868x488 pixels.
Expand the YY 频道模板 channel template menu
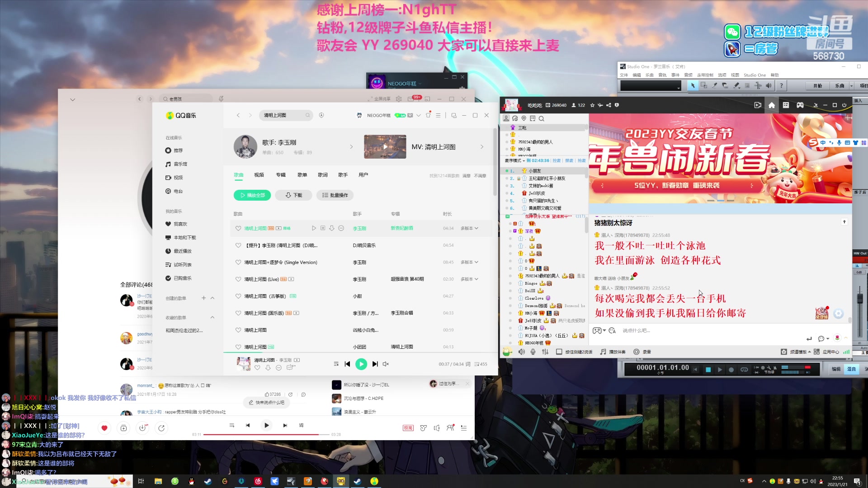pyautogui.click(x=796, y=352)
